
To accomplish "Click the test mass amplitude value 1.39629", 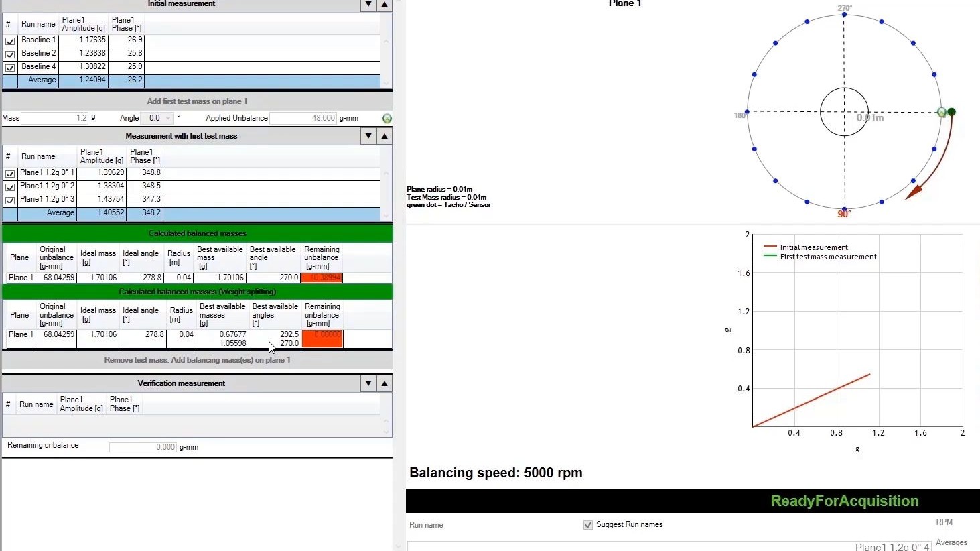I will click(111, 173).
